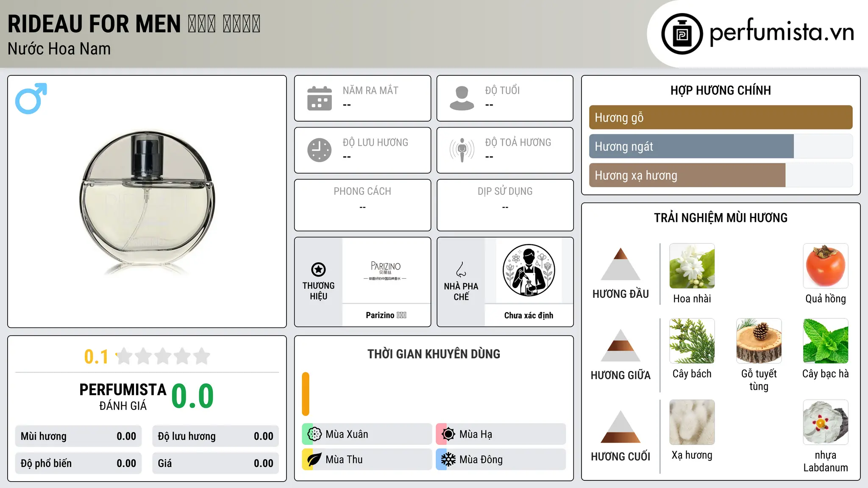The height and width of the screenshot is (488, 868).
Task: Click the RIDEAU FOR MEN title
Action: pyautogui.click(x=134, y=24)
